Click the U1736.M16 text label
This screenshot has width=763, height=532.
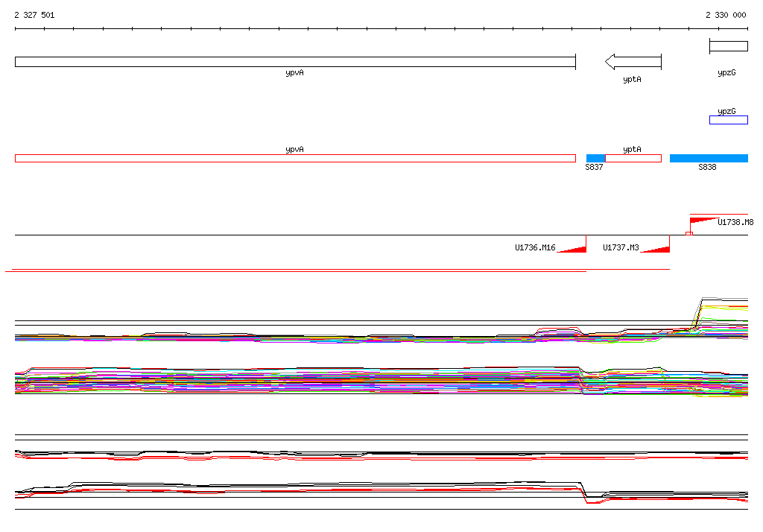[535, 248]
